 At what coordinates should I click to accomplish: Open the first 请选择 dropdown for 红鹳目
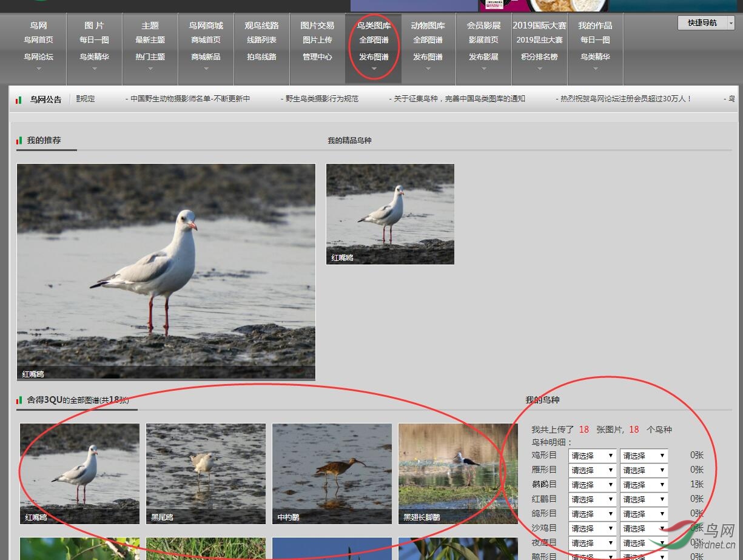[592, 499]
